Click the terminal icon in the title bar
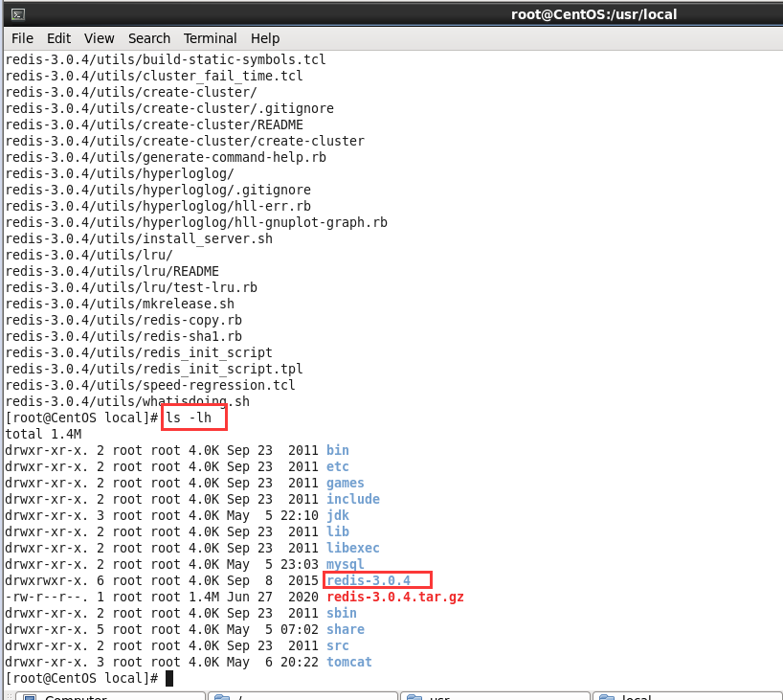Viewport: 783px width, 700px height. point(18,14)
